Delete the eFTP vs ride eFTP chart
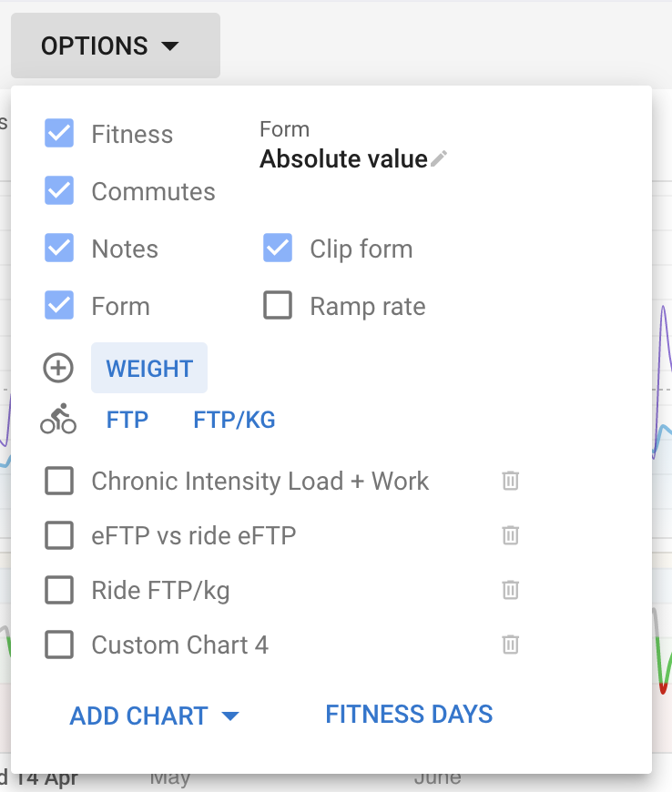The height and width of the screenshot is (792, 672). 510,535
